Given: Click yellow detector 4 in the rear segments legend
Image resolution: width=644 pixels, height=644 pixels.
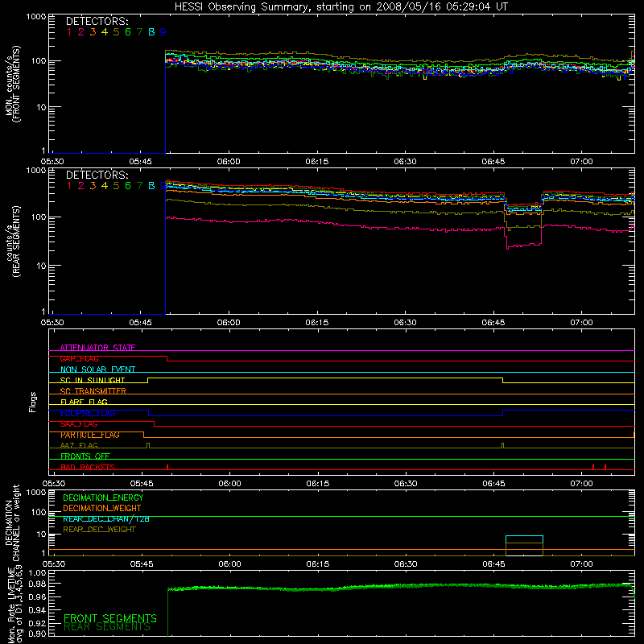Looking at the screenshot, I should [x=105, y=186].
